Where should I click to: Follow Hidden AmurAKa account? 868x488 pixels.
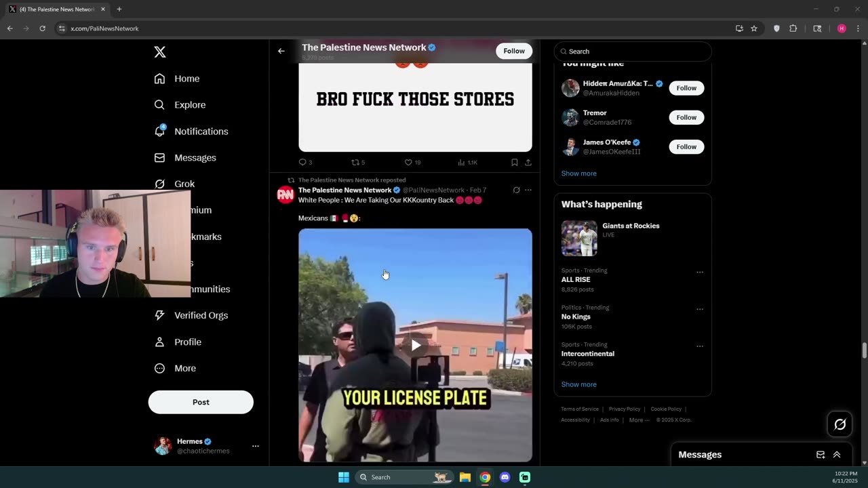686,88
